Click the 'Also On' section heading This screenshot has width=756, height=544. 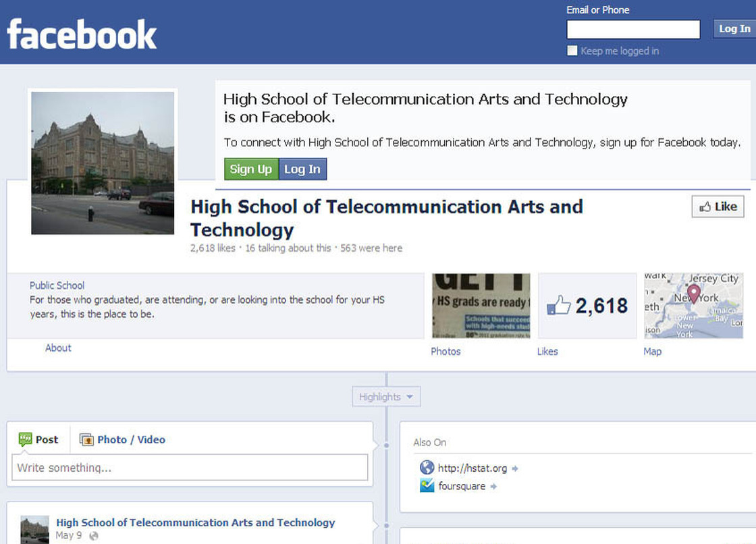click(429, 442)
